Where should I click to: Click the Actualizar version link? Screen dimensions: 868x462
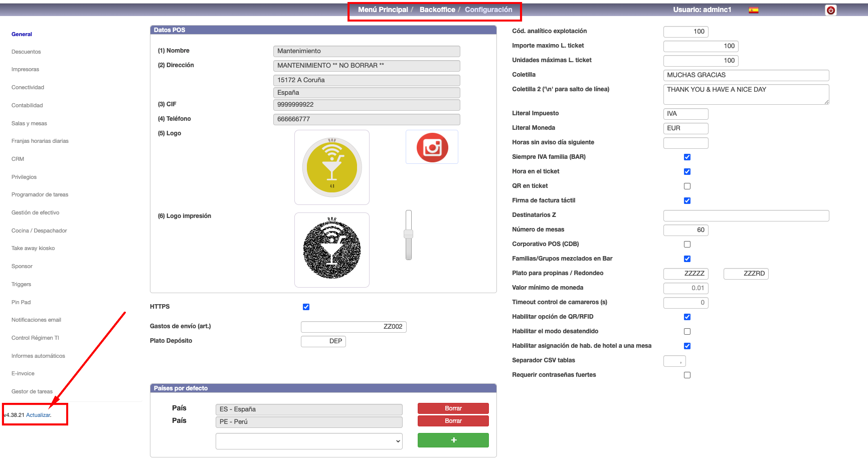39,415
